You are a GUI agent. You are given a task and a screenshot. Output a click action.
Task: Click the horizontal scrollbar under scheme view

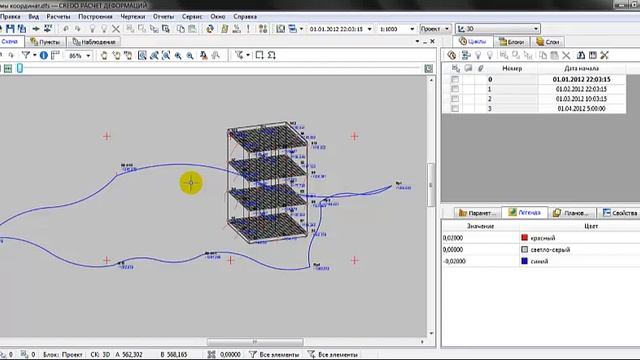click(x=255, y=342)
